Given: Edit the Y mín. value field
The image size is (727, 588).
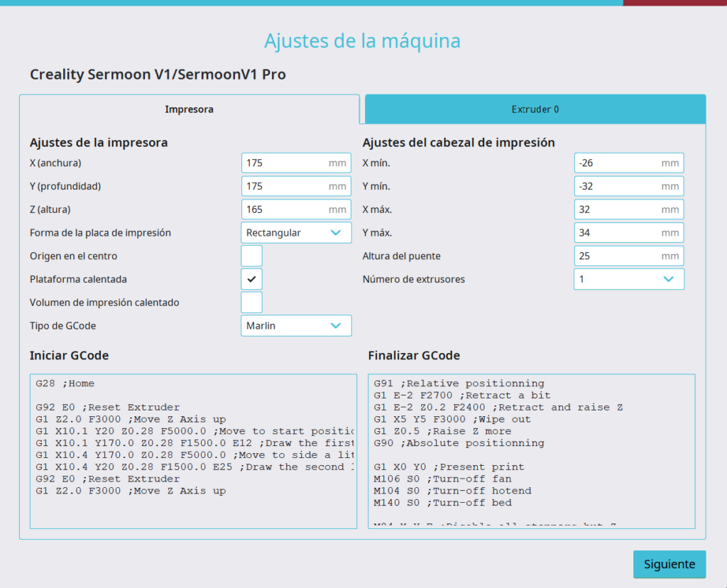Looking at the screenshot, I should point(616,186).
